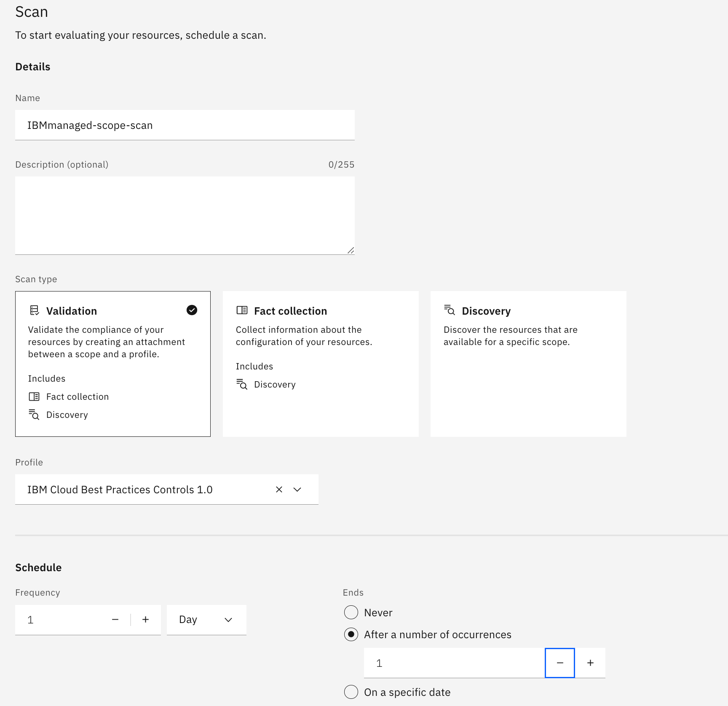Viewport: 728px width, 706px height.
Task: Expand the Profile dropdown chevron
Action: 297,489
